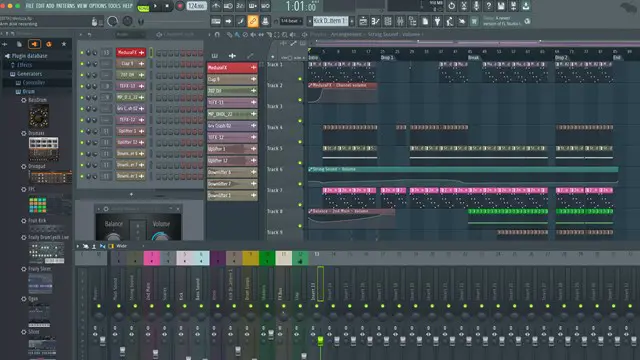Open the Playlist view icon
Viewport: 640px width, 360px height.
(x=363, y=21)
